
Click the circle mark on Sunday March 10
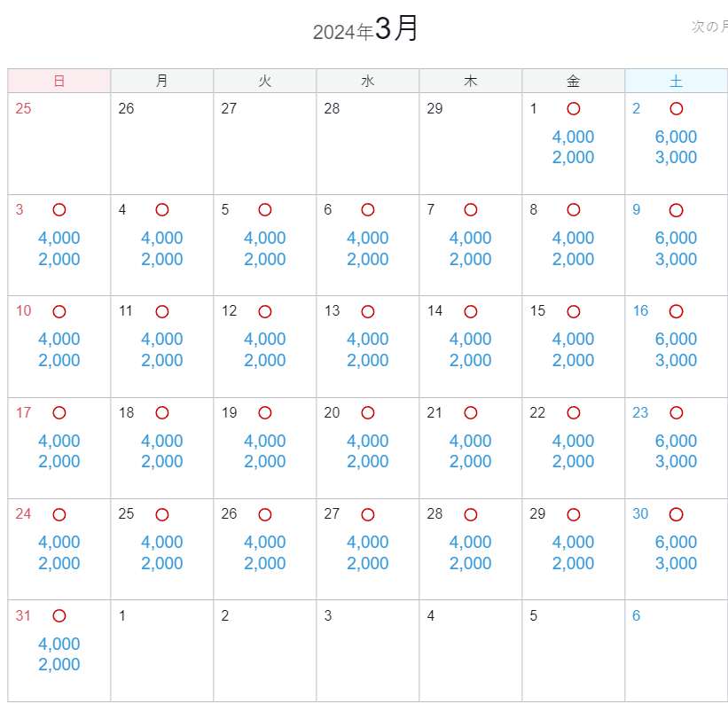(x=59, y=311)
